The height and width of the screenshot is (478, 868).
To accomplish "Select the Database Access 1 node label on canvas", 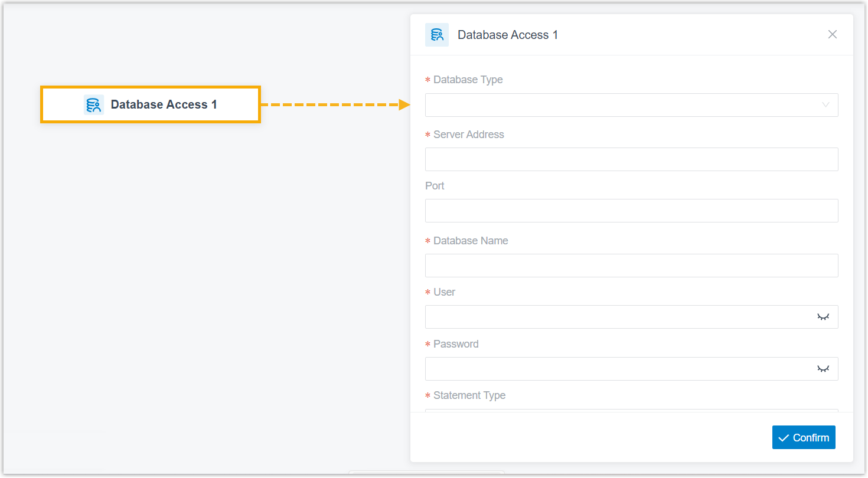I will pos(164,104).
